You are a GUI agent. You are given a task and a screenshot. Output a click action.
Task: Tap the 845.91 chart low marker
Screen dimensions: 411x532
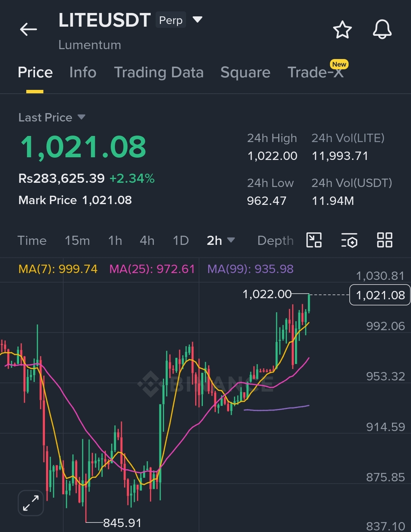(x=122, y=523)
